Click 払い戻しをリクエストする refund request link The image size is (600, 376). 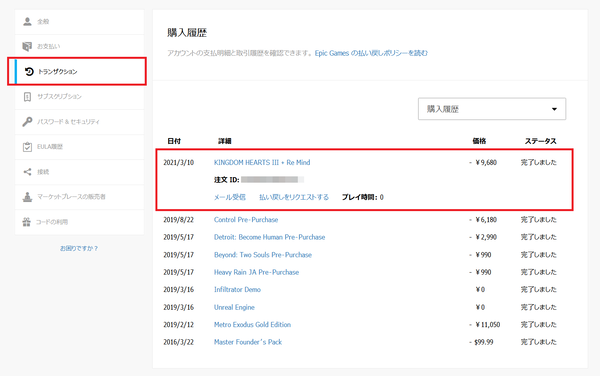point(294,197)
